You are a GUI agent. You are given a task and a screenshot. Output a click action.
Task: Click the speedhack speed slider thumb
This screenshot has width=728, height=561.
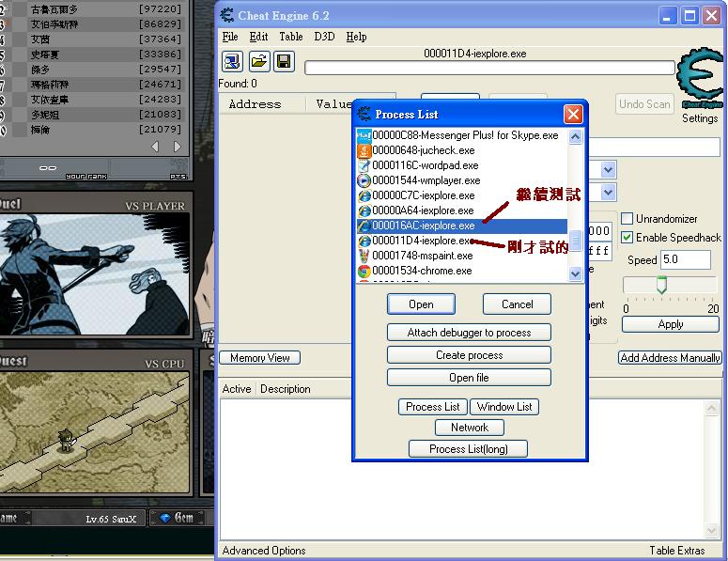coord(661,285)
